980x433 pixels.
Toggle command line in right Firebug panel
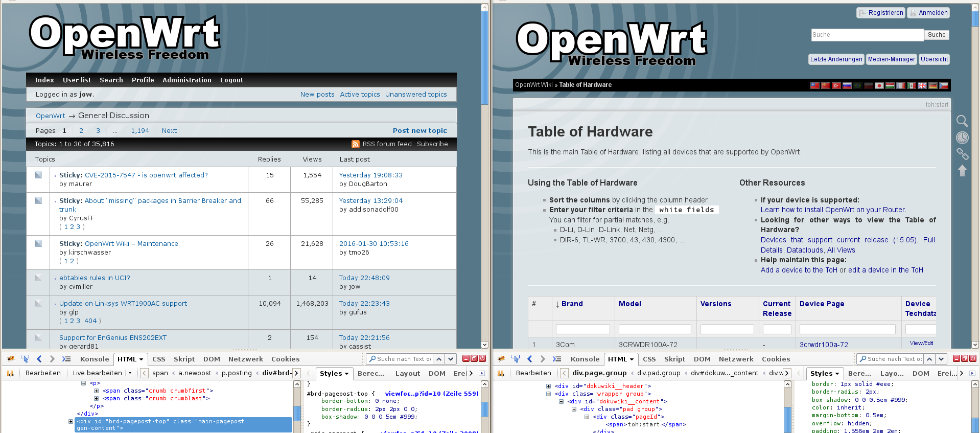(x=557, y=359)
